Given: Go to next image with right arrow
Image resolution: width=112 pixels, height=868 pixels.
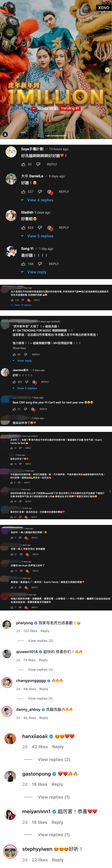Looking at the screenshot, I should (107, 70).
